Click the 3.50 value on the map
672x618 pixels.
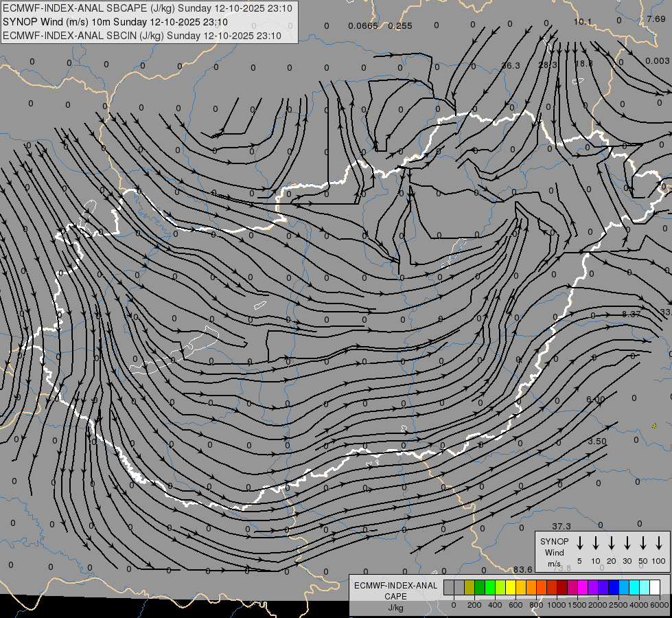point(597,442)
